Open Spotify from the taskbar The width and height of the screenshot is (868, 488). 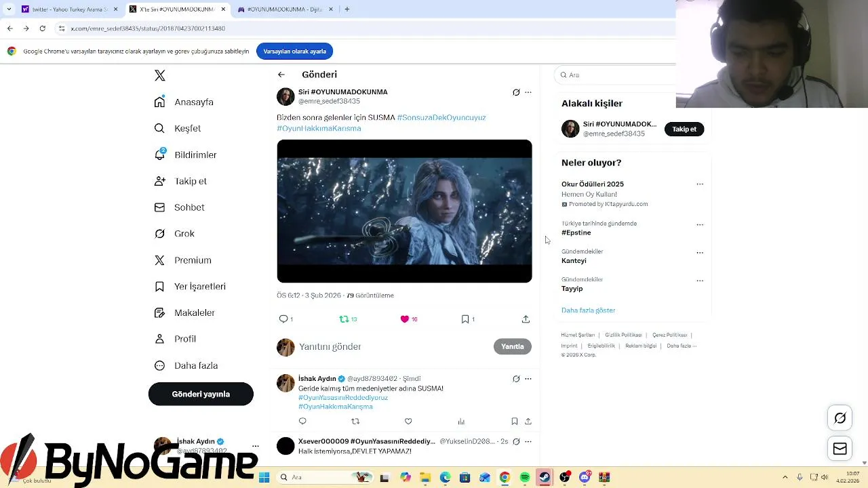(x=525, y=478)
